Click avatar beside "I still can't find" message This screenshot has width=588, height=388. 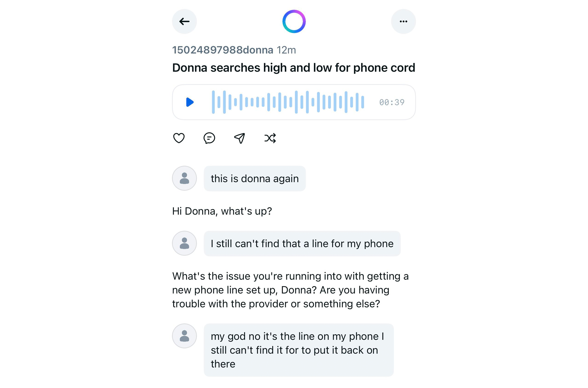pos(184,243)
